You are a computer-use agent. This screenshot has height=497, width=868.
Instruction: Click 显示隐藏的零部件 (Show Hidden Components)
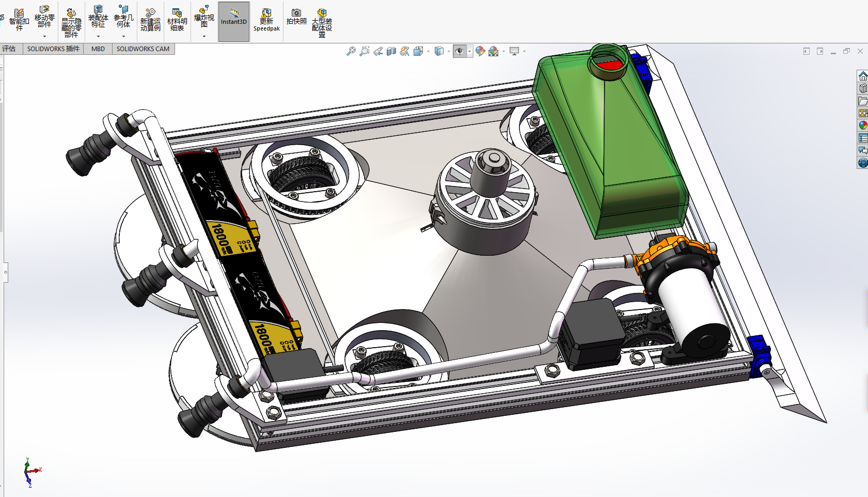pyautogui.click(x=71, y=22)
